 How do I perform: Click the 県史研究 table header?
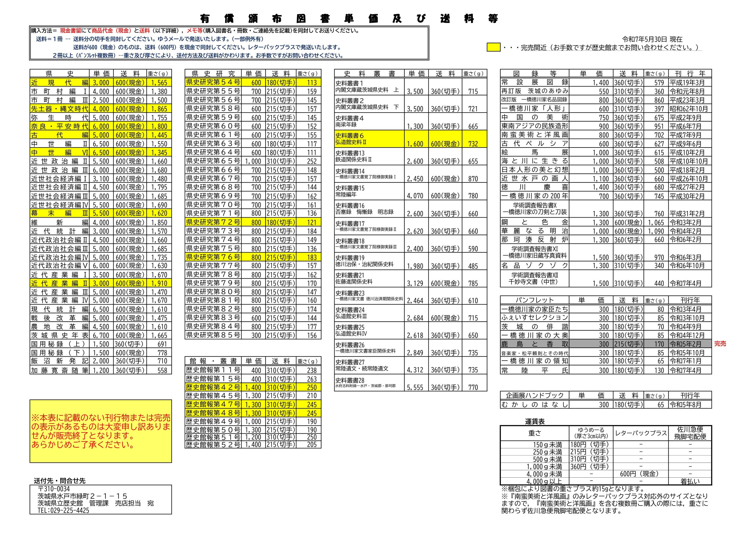213,74
